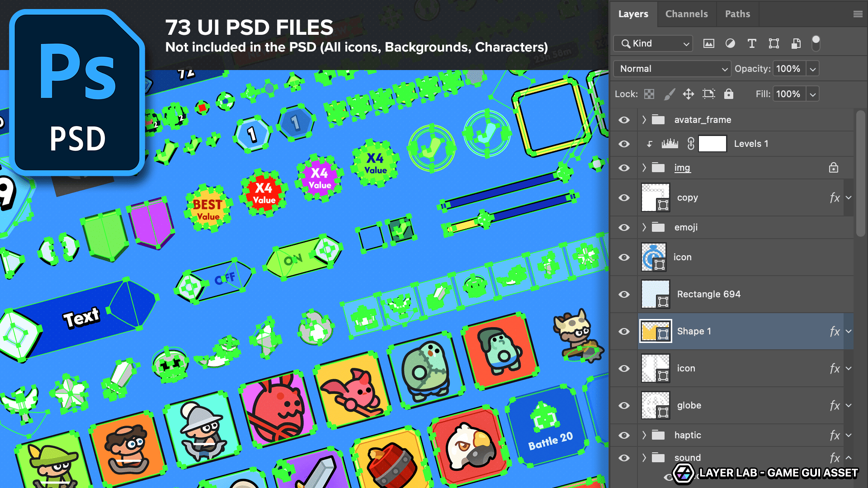The image size is (868, 488).
Task: Open the Opacity value dropdown arrow
Action: tap(813, 69)
